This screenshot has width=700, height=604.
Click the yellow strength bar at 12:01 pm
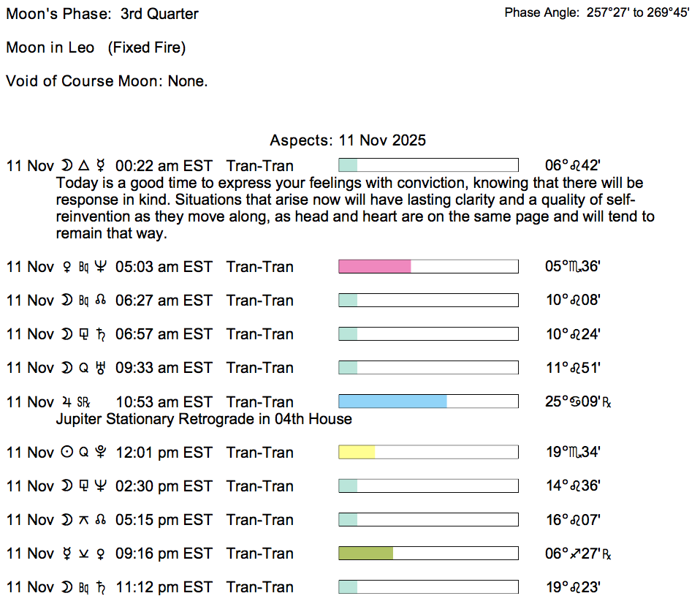(x=357, y=453)
